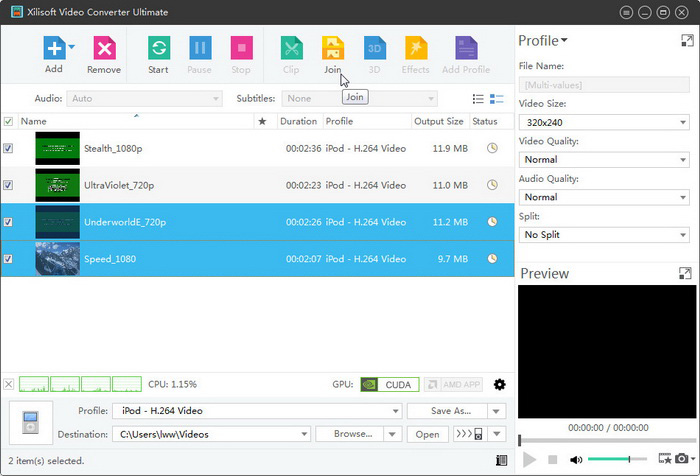700x476 pixels.
Task: Uncheck the Stealth_1080p file checkbox
Action: coord(8,148)
